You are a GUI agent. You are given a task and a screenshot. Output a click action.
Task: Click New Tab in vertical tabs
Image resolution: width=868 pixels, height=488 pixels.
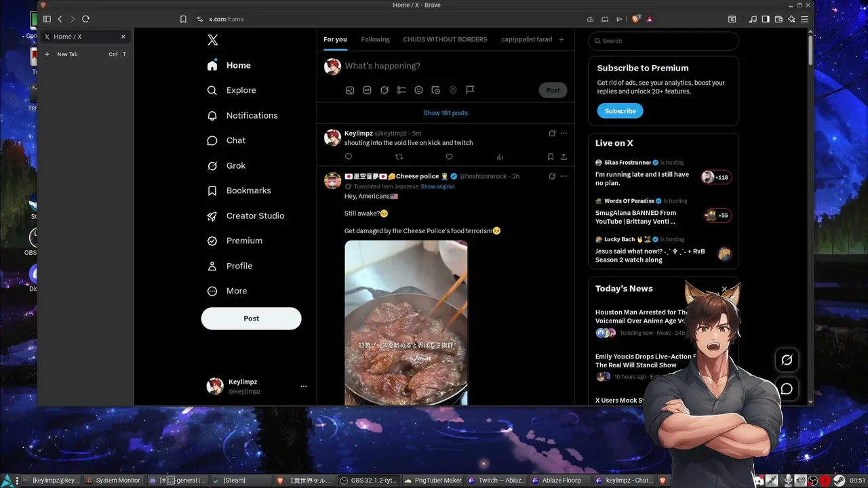(x=85, y=54)
